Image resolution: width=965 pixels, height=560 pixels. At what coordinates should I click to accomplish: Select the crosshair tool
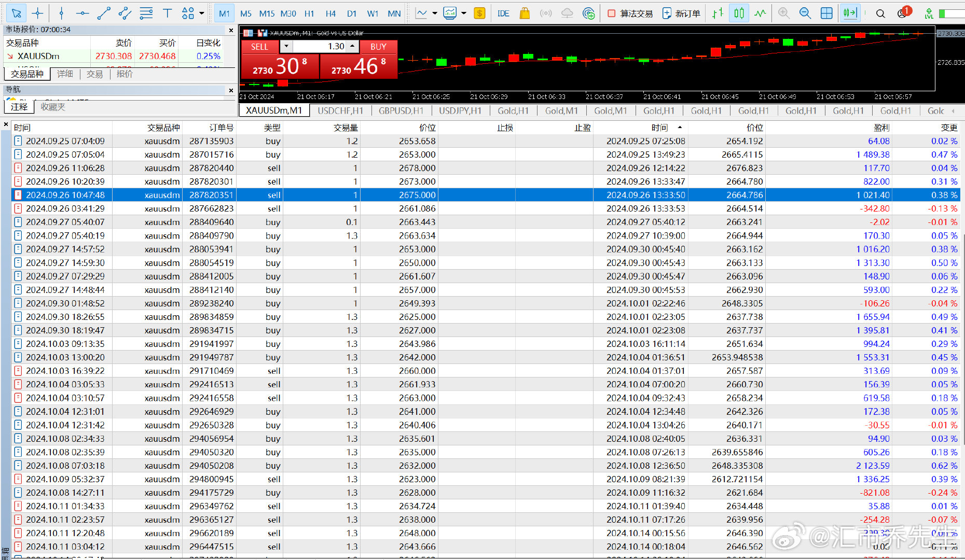[x=37, y=13]
